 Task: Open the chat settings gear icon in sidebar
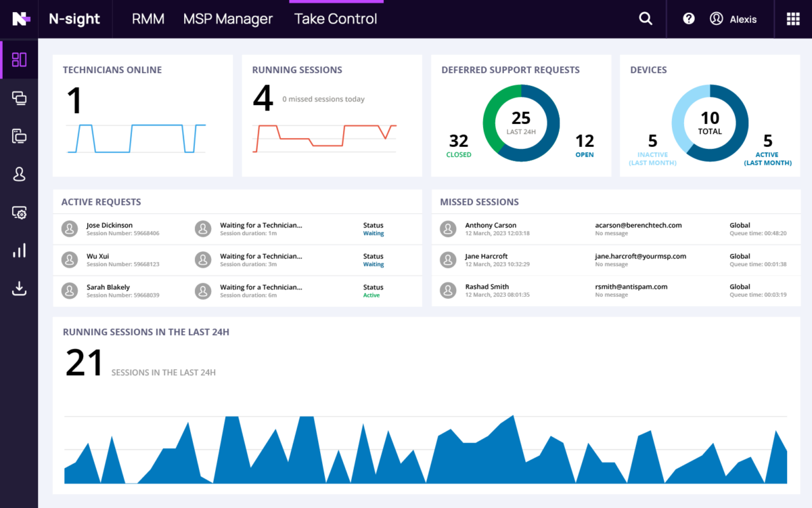(19, 212)
